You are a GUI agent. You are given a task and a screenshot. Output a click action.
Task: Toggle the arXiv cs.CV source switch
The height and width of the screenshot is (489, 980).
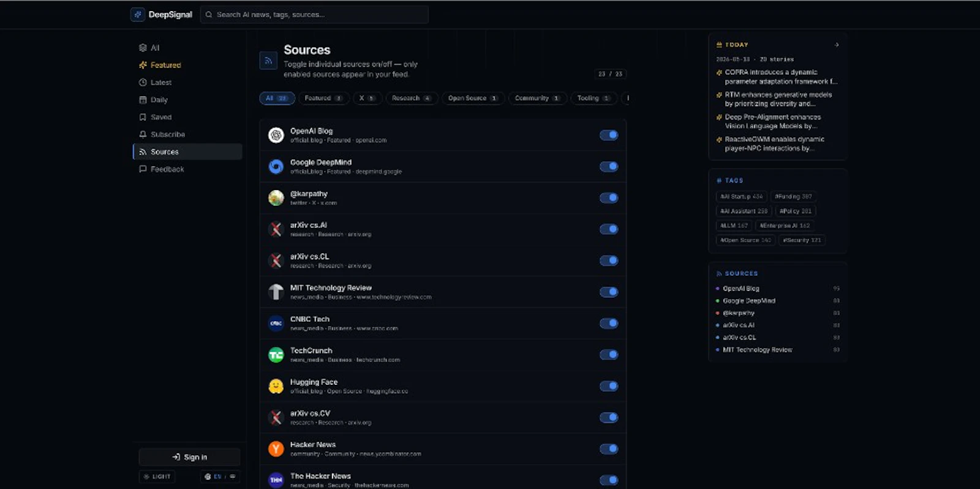tap(609, 417)
